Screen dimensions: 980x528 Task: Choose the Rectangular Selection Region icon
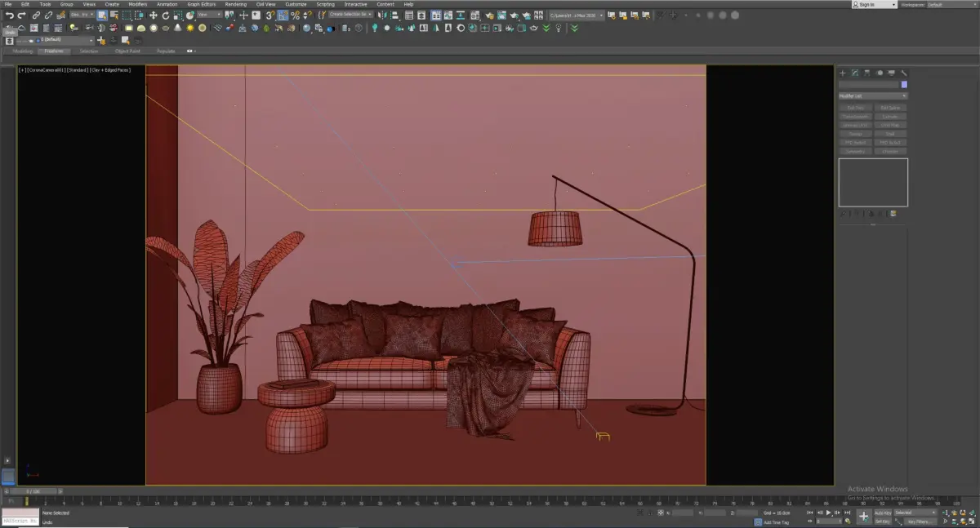click(x=127, y=15)
